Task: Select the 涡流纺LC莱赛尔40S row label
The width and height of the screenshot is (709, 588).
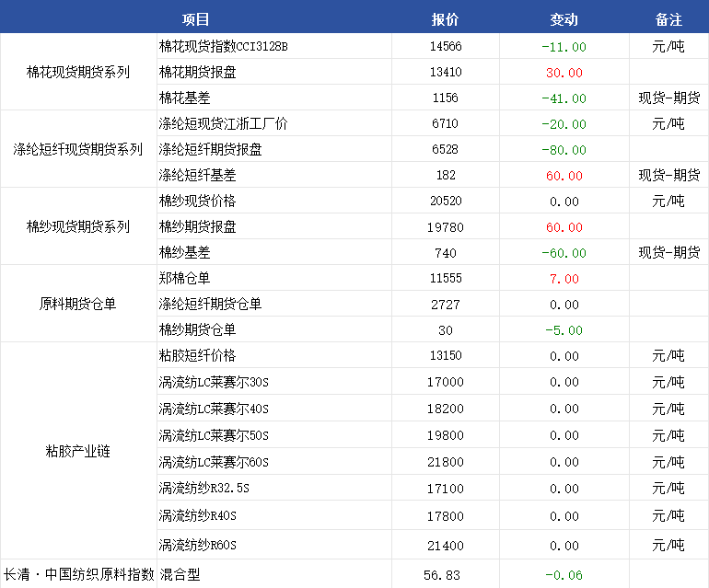Action: 214,409
